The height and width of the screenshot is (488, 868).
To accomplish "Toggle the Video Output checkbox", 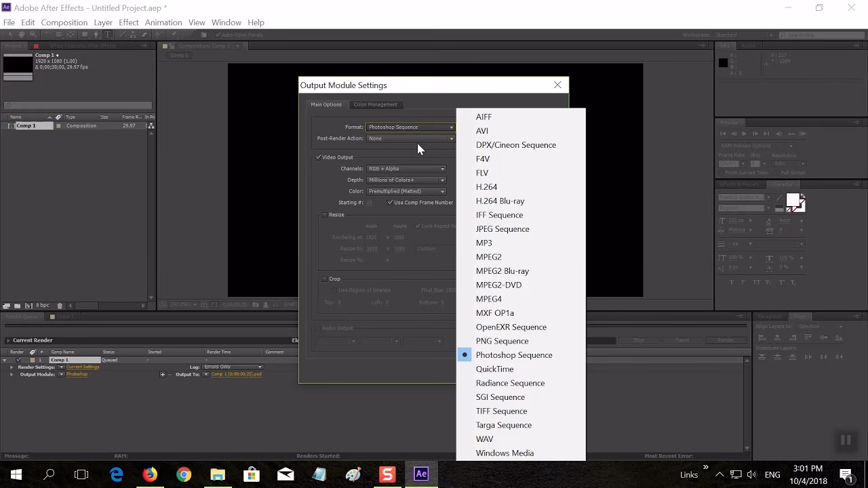I will 318,157.
